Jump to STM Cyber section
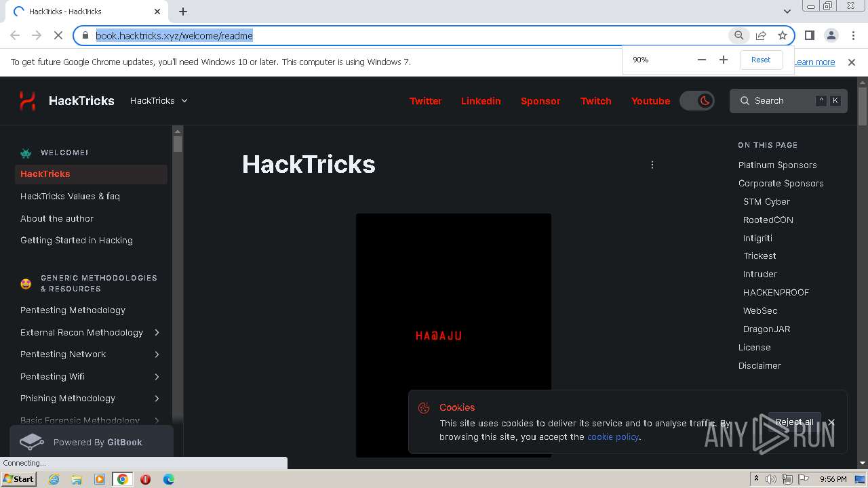 point(766,201)
